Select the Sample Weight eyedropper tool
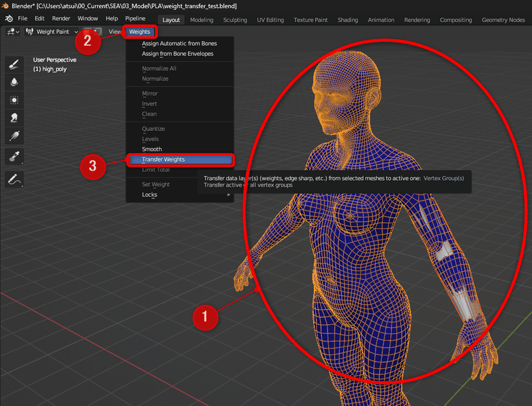This screenshot has height=406, width=532. click(x=14, y=157)
